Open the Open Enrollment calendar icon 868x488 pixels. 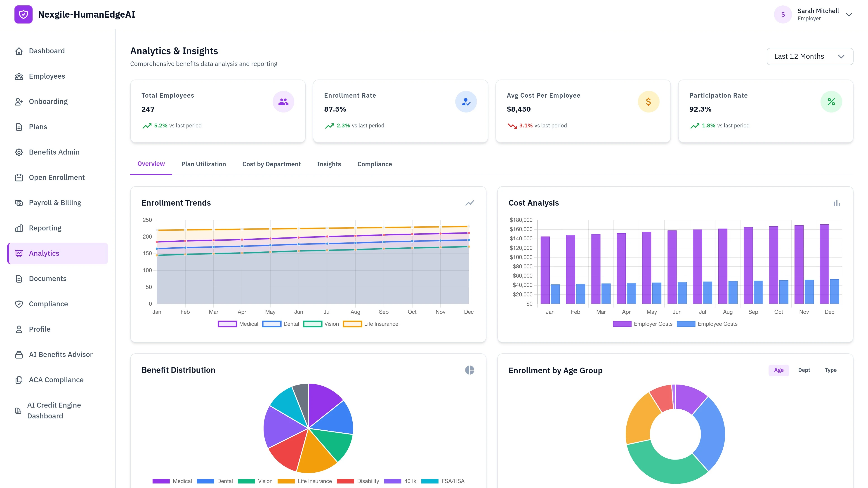point(19,177)
